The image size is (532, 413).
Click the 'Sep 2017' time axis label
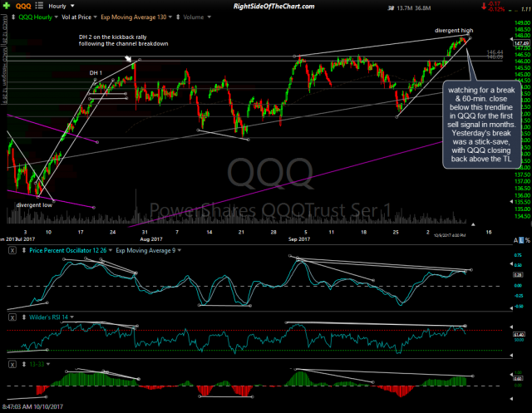point(299,239)
